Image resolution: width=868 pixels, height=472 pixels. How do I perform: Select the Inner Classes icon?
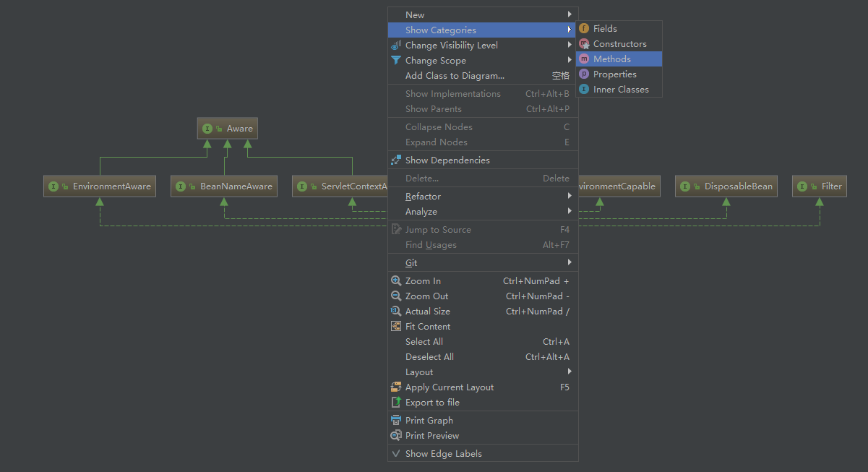[584, 89]
